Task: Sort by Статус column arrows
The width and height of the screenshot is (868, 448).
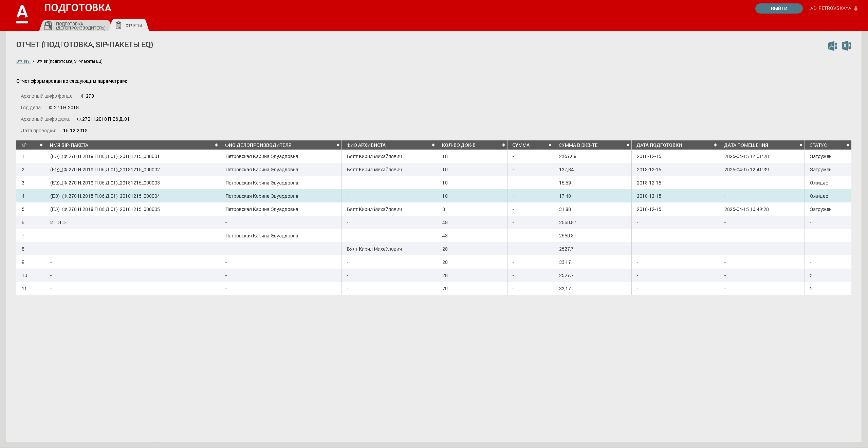Action: click(848, 145)
